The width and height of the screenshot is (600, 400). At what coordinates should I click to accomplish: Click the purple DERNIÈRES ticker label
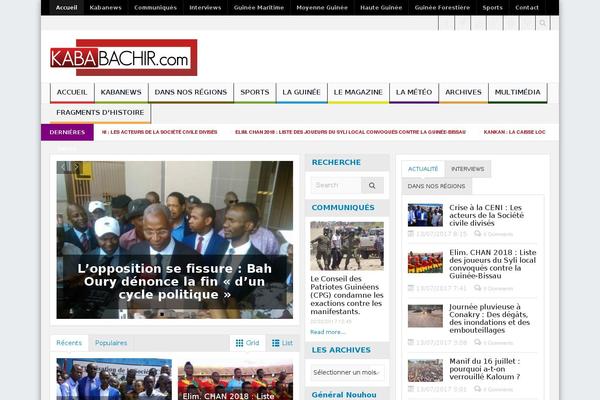coord(67,132)
